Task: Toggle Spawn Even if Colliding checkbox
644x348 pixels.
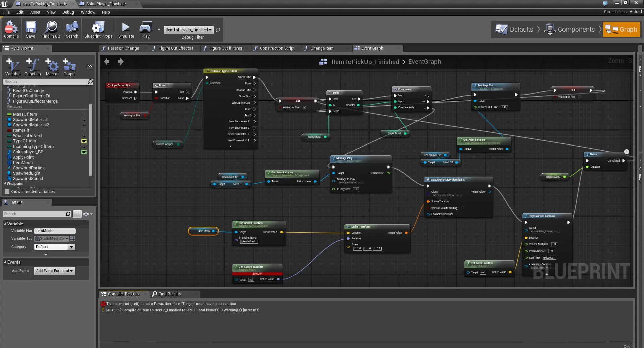Action: tap(463, 208)
